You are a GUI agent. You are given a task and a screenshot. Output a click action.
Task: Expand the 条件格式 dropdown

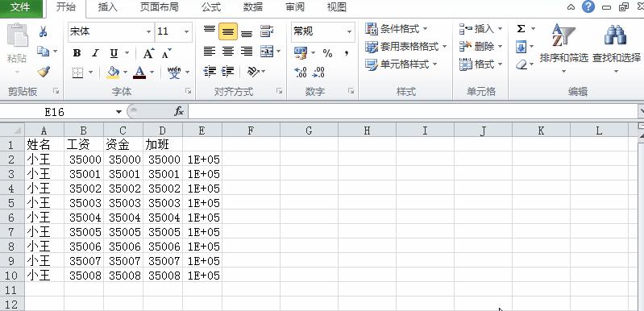coord(425,29)
